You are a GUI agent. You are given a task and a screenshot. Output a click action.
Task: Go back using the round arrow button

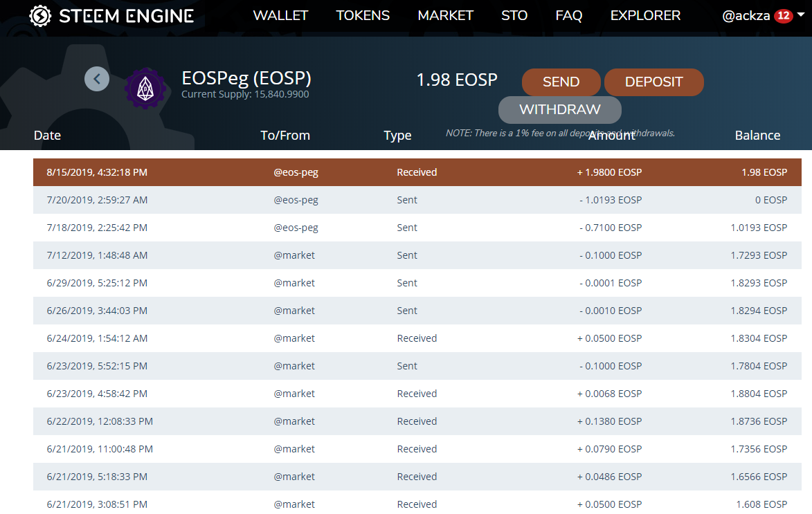pos(97,79)
